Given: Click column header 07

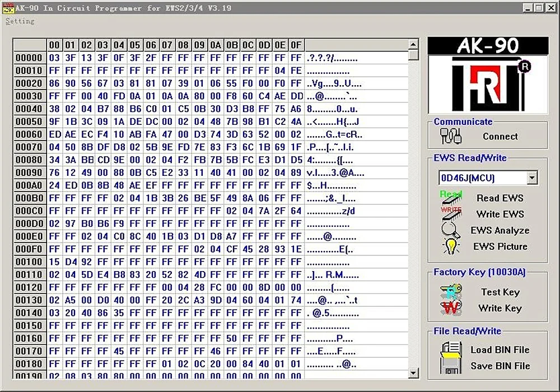Looking at the screenshot, I should 167,45.
